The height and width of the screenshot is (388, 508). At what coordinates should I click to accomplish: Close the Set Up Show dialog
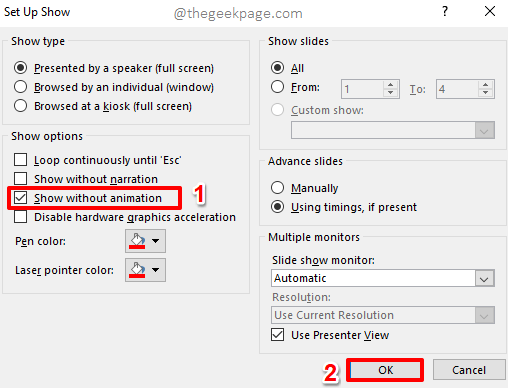pyautogui.click(x=490, y=12)
